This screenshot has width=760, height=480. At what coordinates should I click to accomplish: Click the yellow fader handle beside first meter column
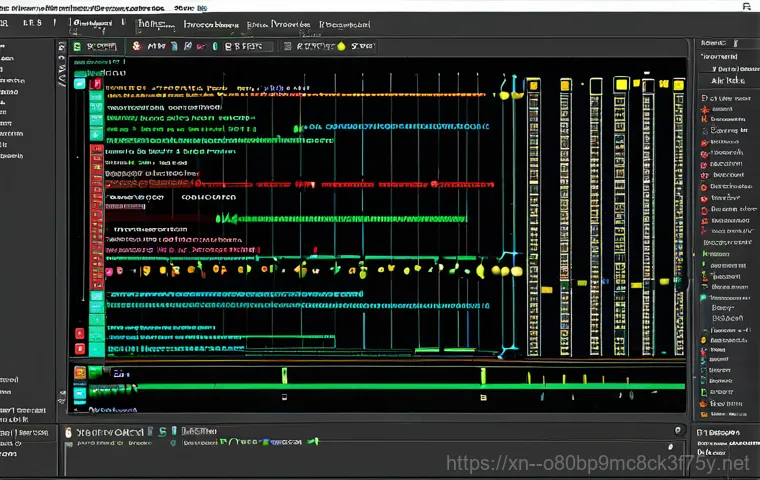pos(547,290)
